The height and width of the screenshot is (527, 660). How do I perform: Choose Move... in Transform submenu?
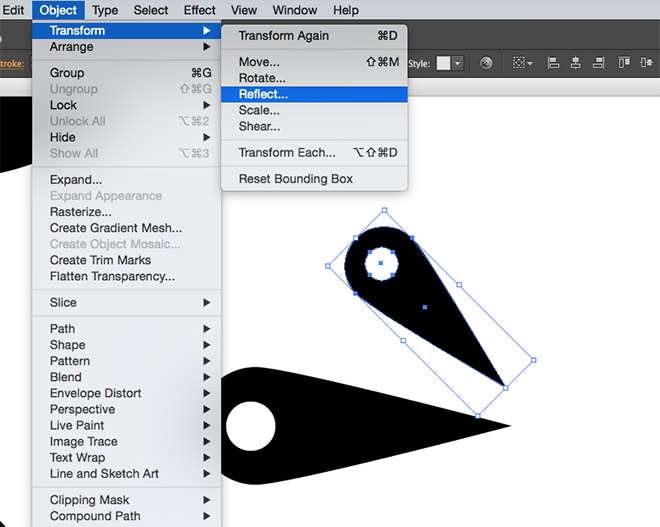[x=314, y=62]
